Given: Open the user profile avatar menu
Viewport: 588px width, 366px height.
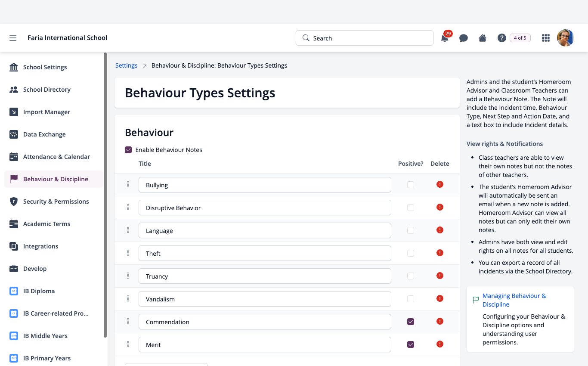Looking at the screenshot, I should (565, 38).
